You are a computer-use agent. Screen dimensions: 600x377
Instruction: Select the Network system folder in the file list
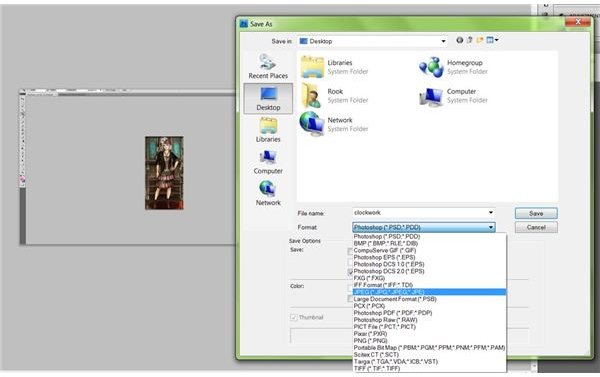pos(334,124)
